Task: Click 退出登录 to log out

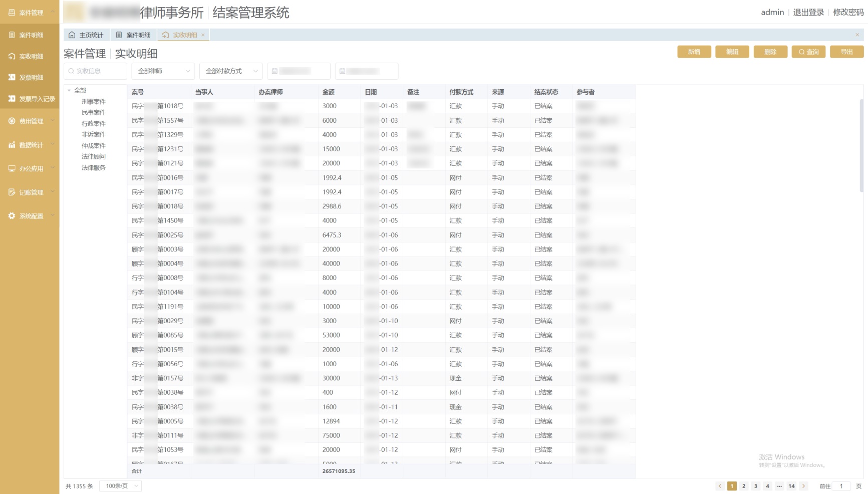Action: (x=808, y=13)
